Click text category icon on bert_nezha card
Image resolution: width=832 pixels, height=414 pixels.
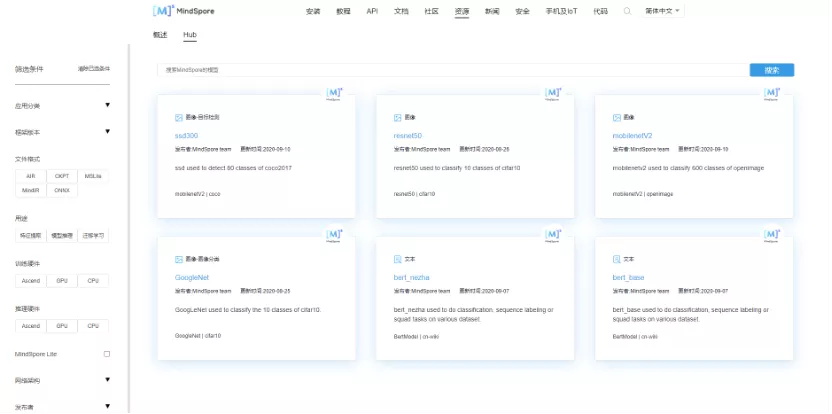[x=398, y=258]
